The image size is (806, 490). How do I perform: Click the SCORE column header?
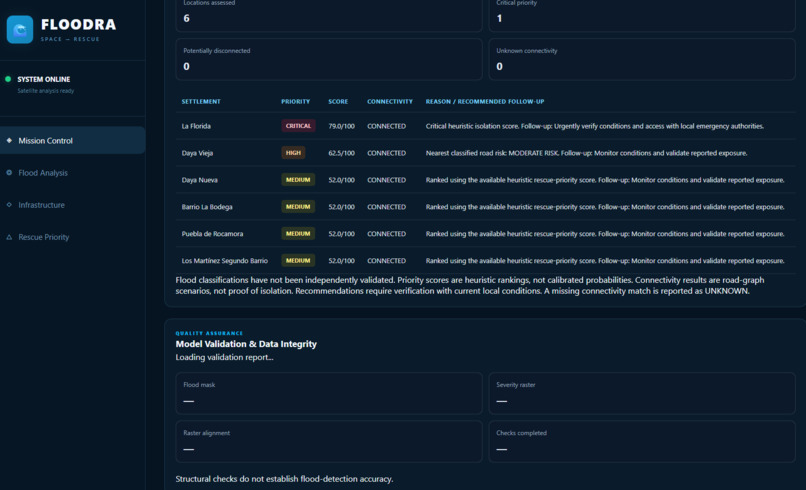(338, 102)
